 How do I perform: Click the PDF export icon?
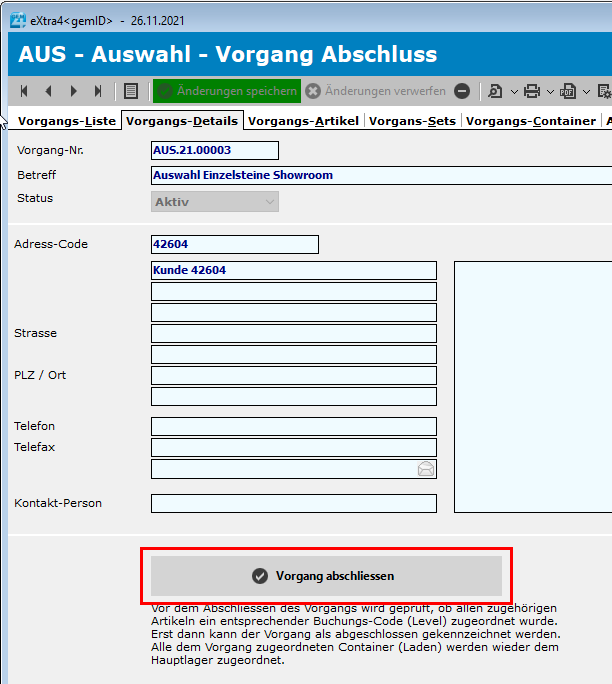point(568,91)
